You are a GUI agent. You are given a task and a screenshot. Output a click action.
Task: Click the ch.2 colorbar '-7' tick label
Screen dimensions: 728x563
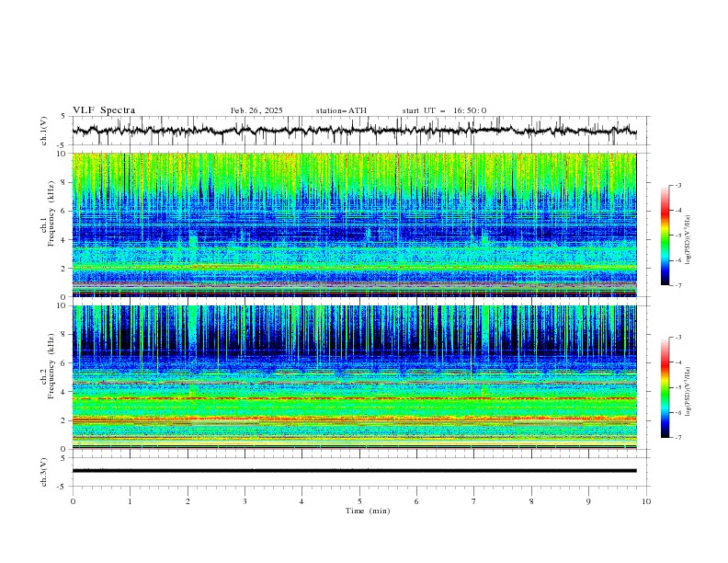pos(677,438)
